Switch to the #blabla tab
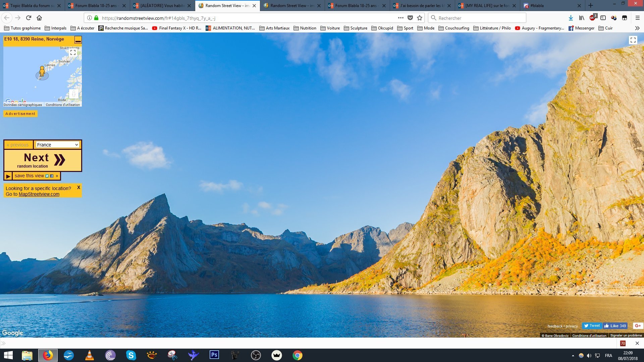644x362 pixels. [550, 6]
